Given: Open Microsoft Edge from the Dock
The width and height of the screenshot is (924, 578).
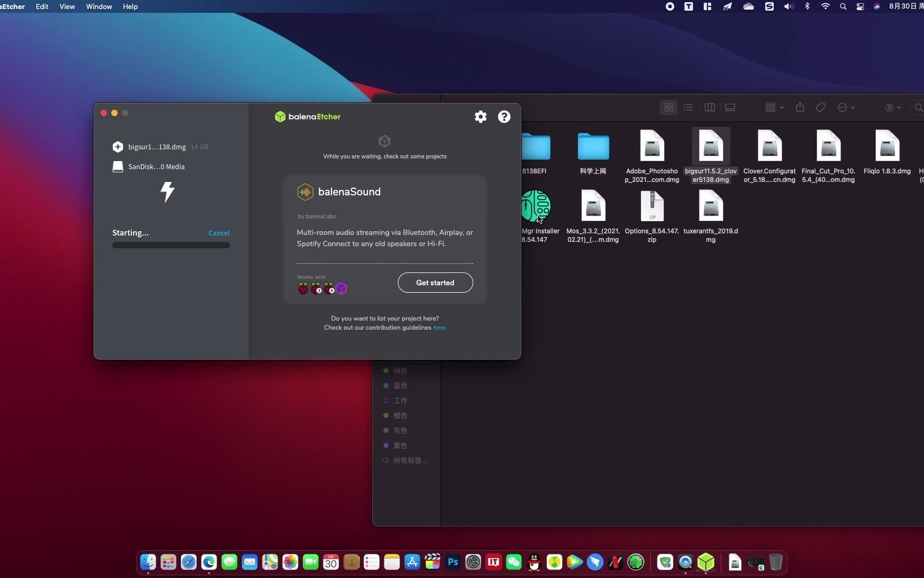Looking at the screenshot, I should [209, 562].
